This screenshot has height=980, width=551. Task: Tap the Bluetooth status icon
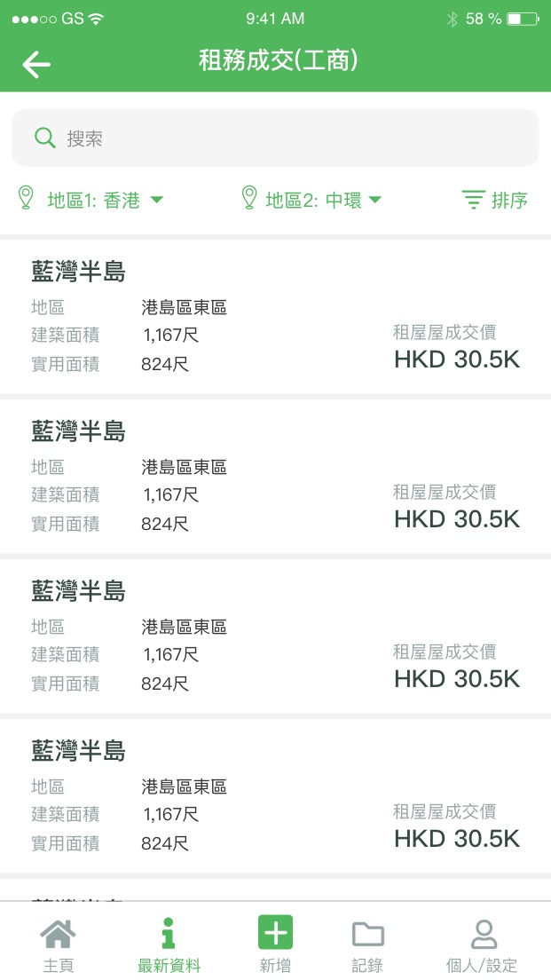click(452, 19)
